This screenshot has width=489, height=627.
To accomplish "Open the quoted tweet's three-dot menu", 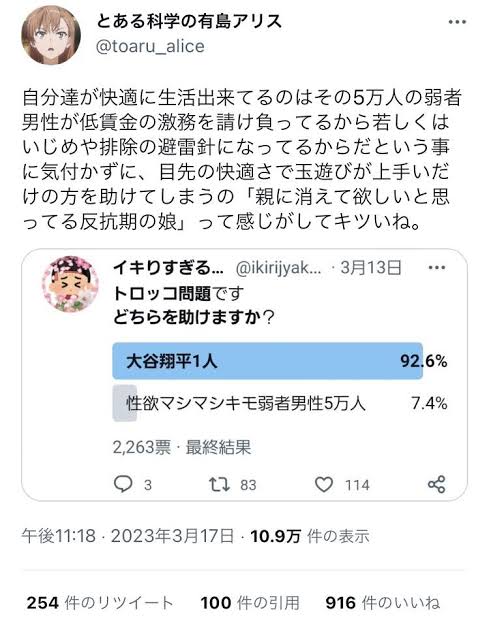I will (x=437, y=267).
